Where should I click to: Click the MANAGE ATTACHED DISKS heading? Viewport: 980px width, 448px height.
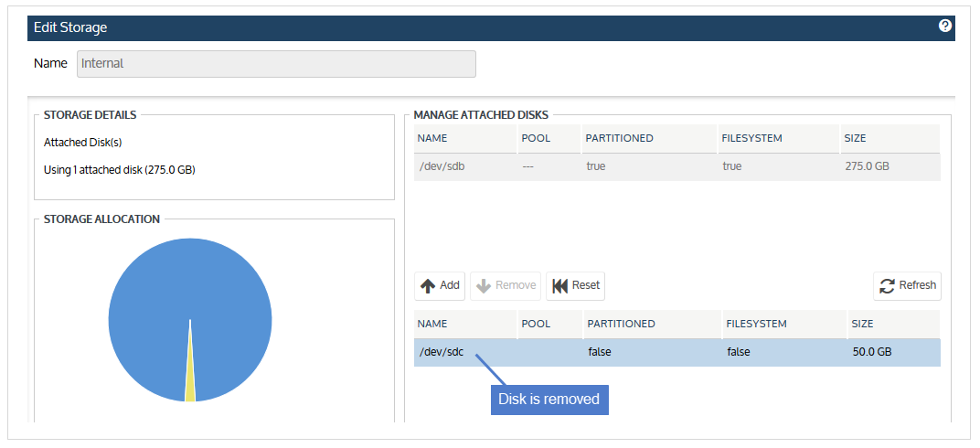tap(481, 115)
